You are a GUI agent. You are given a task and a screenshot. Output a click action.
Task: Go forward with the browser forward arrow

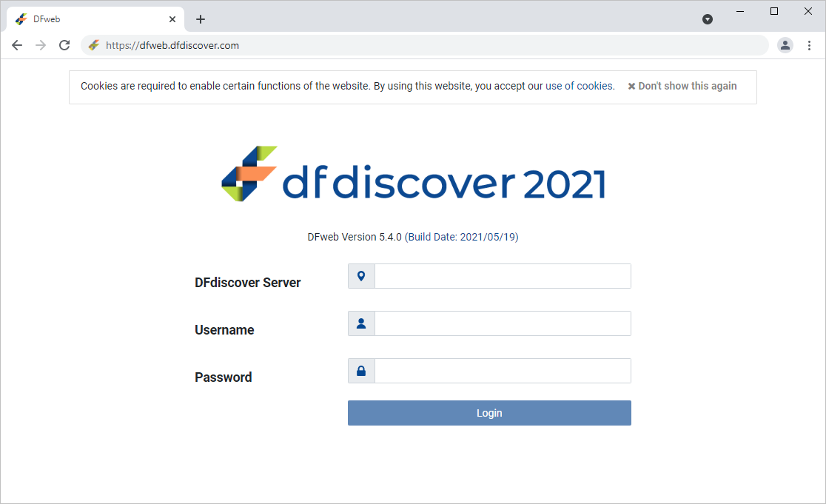41,45
